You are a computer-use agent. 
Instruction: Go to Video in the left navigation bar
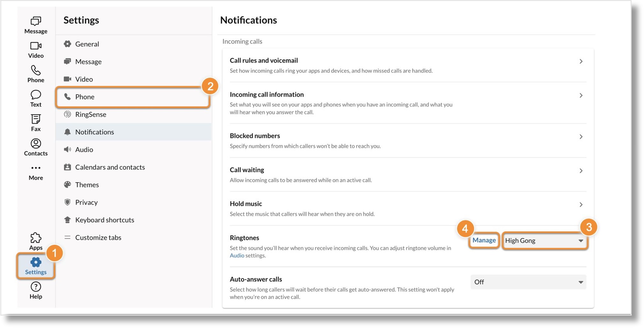pos(36,50)
